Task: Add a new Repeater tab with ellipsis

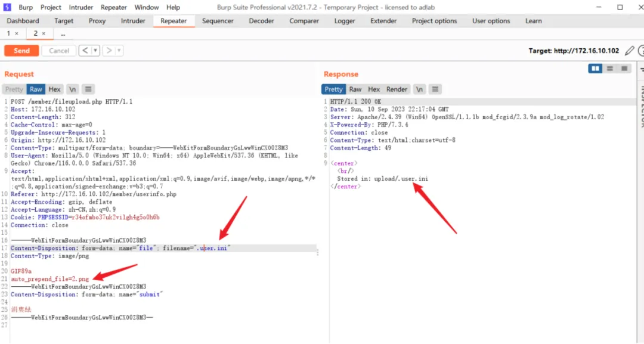Action: [63, 33]
